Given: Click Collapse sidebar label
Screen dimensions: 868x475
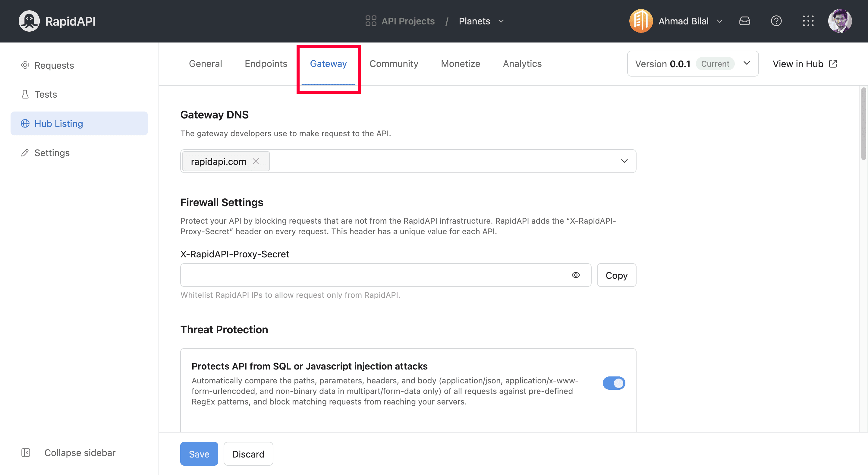Looking at the screenshot, I should (x=80, y=452).
